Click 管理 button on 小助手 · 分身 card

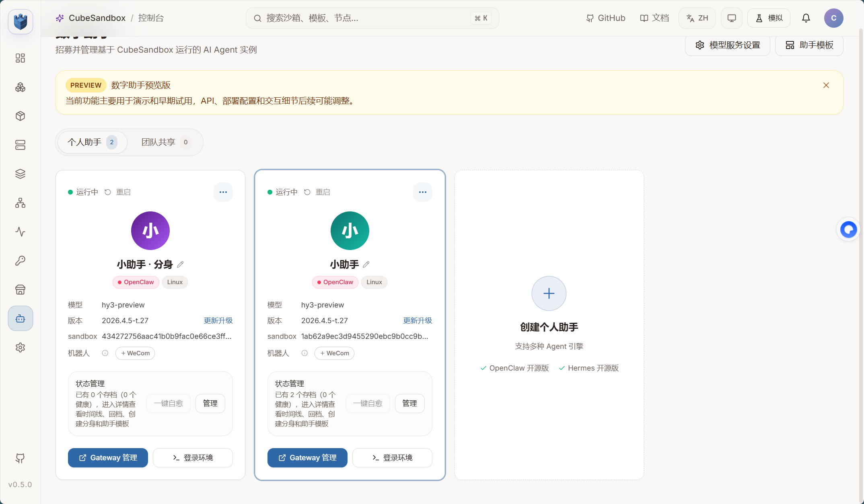[x=210, y=404]
